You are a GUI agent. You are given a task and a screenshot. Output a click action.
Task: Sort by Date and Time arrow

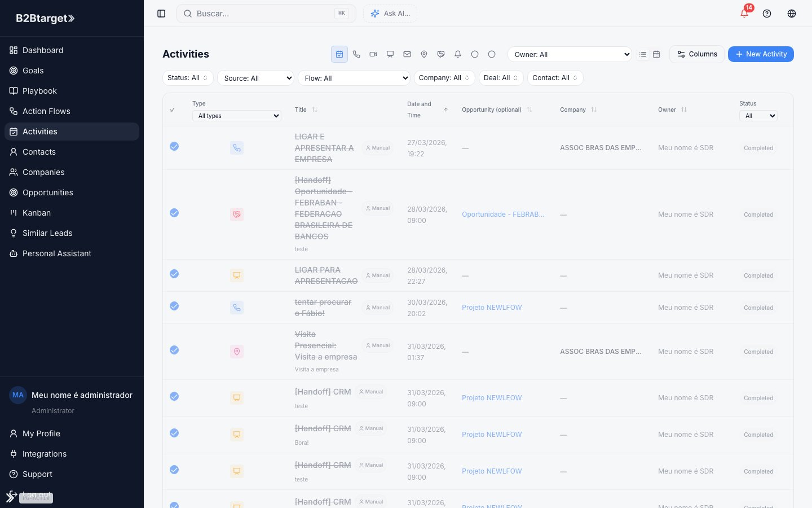[446, 110]
